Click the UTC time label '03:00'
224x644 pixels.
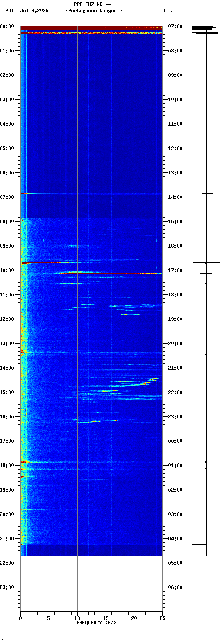tap(175, 514)
